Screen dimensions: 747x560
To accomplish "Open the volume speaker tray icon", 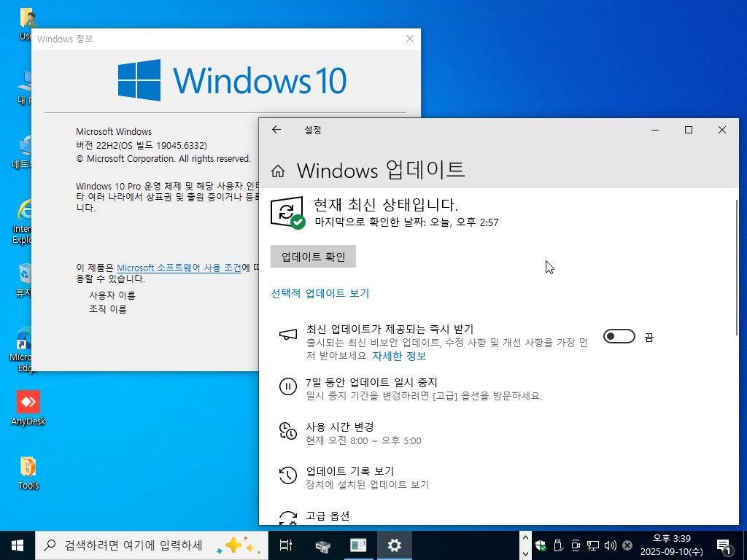I will pos(611,545).
